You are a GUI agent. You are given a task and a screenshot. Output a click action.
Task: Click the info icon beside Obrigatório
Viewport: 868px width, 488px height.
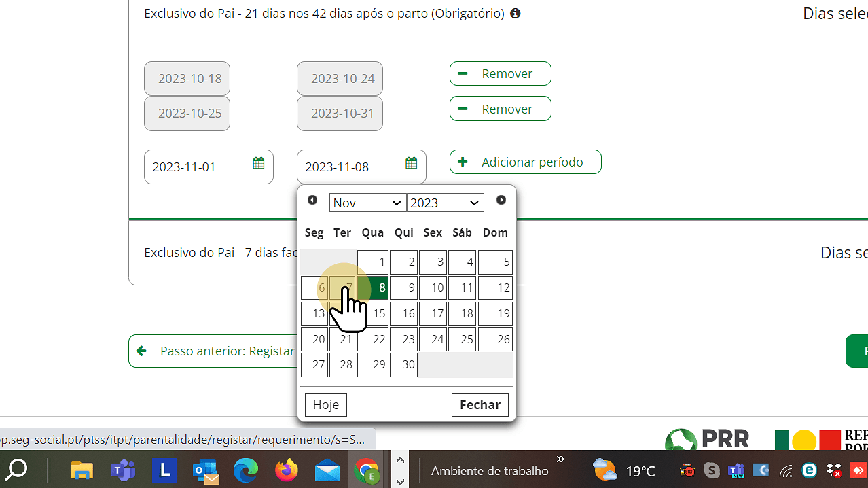516,14
